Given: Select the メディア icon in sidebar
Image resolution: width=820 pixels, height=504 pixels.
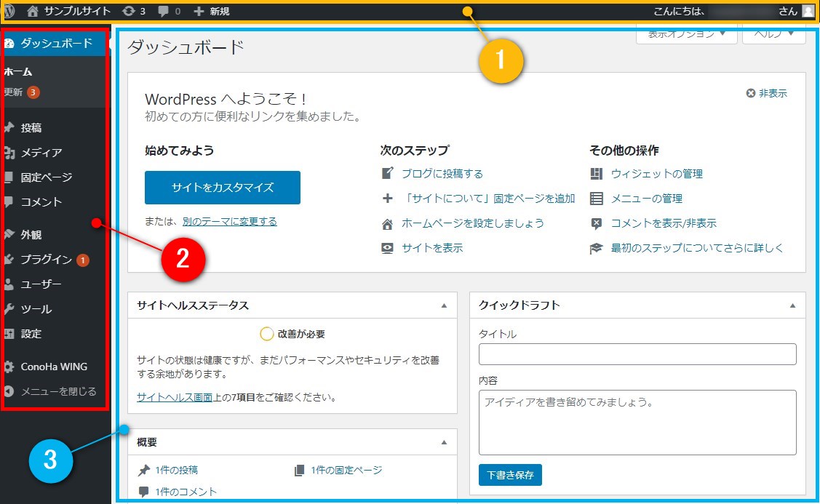Looking at the screenshot, I should 9,152.
